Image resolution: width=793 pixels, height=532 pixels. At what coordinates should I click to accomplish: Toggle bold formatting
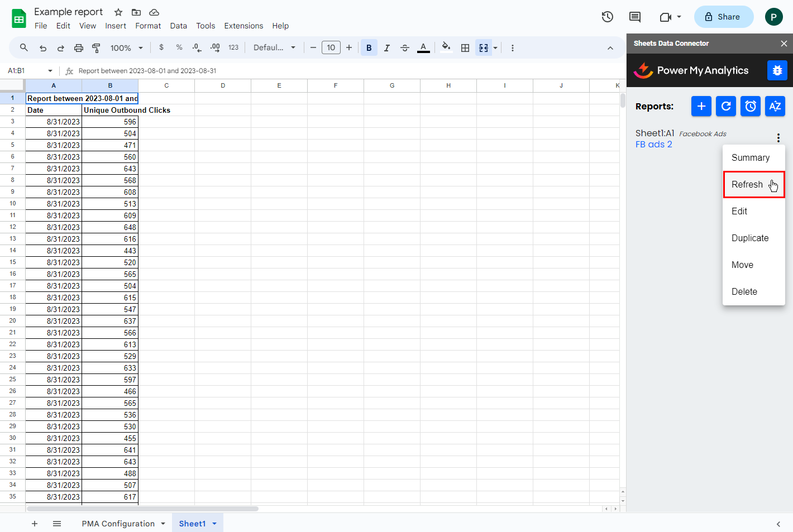[369, 48]
